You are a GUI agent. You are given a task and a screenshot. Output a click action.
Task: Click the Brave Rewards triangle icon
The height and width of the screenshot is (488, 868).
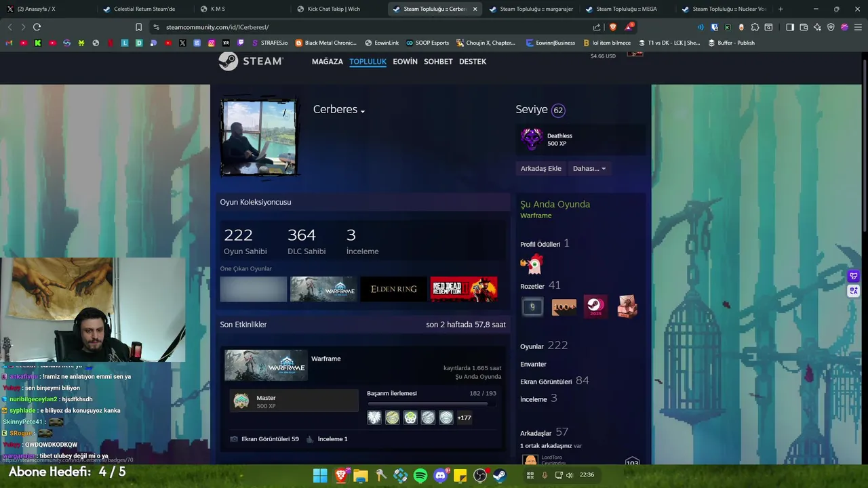[629, 27]
